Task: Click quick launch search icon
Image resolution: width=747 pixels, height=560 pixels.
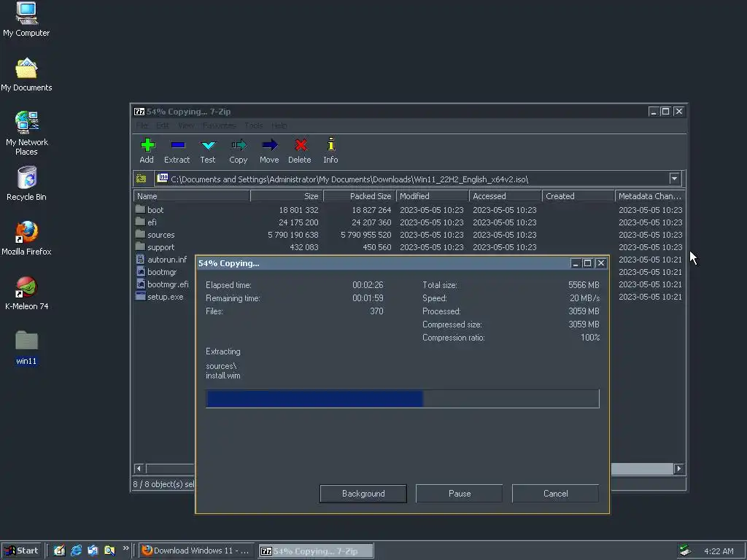Action: pyautogui.click(x=109, y=551)
